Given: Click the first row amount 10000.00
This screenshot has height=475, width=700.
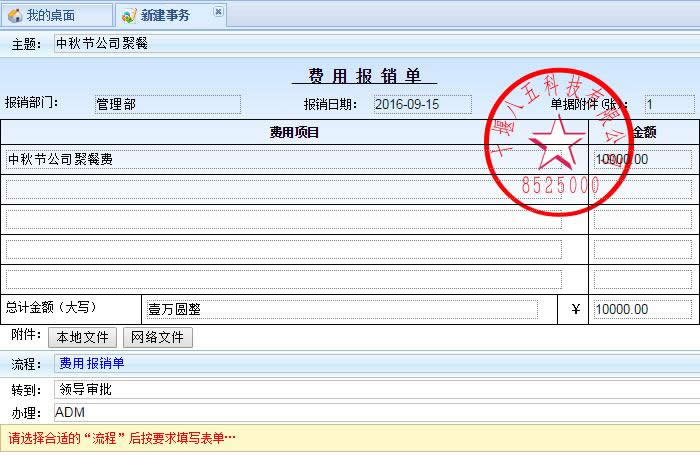Looking at the screenshot, I should pyautogui.click(x=643, y=159).
